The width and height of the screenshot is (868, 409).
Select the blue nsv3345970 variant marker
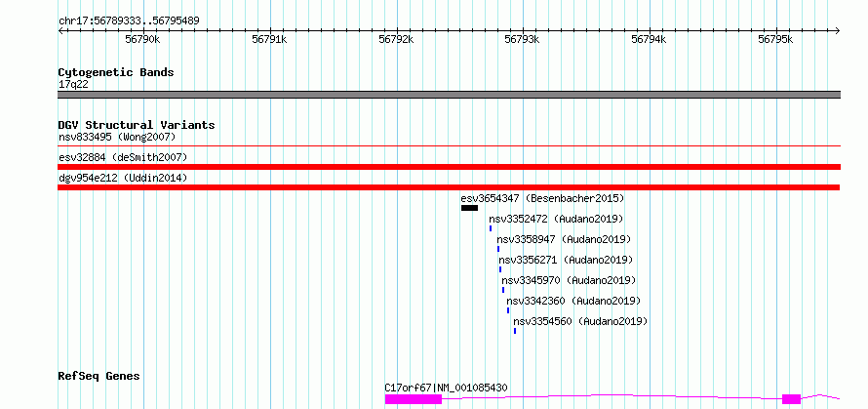[503, 290]
